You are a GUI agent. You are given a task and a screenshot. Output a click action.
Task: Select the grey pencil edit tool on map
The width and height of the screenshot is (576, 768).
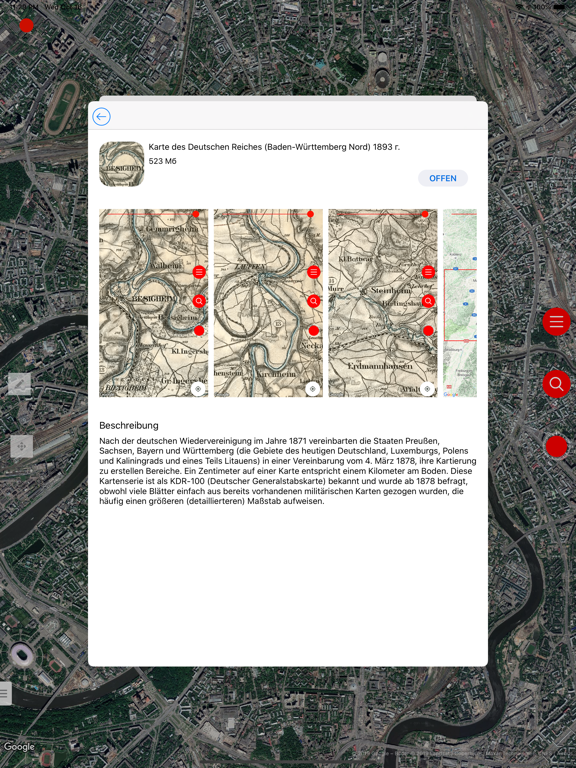click(x=20, y=384)
